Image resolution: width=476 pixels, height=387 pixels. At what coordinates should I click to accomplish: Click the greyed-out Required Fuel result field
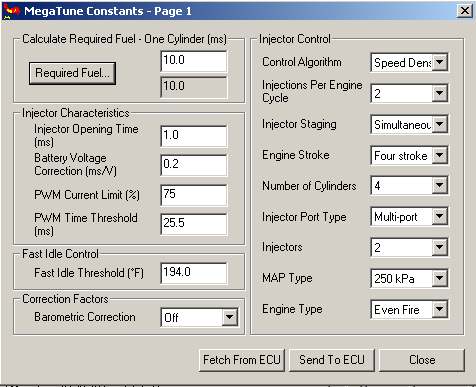click(194, 87)
